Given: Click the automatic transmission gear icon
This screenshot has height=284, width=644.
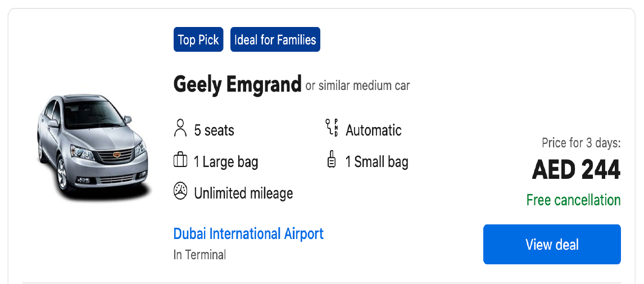Looking at the screenshot, I should tap(332, 128).
